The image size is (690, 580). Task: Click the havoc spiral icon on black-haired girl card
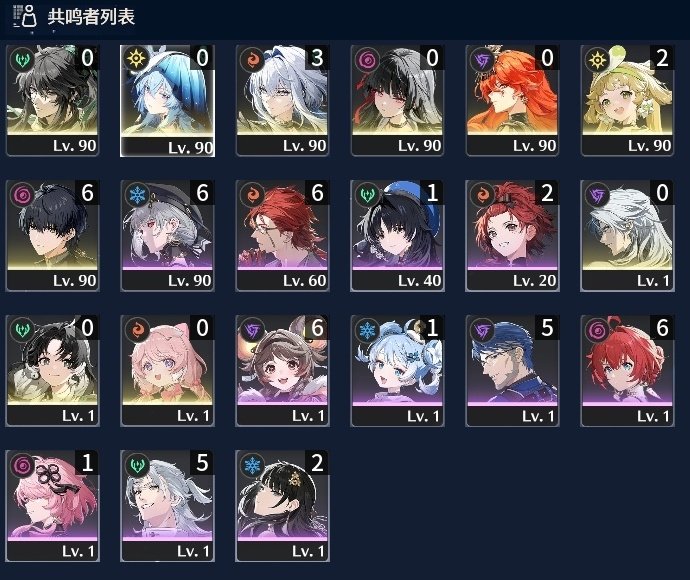367,59
